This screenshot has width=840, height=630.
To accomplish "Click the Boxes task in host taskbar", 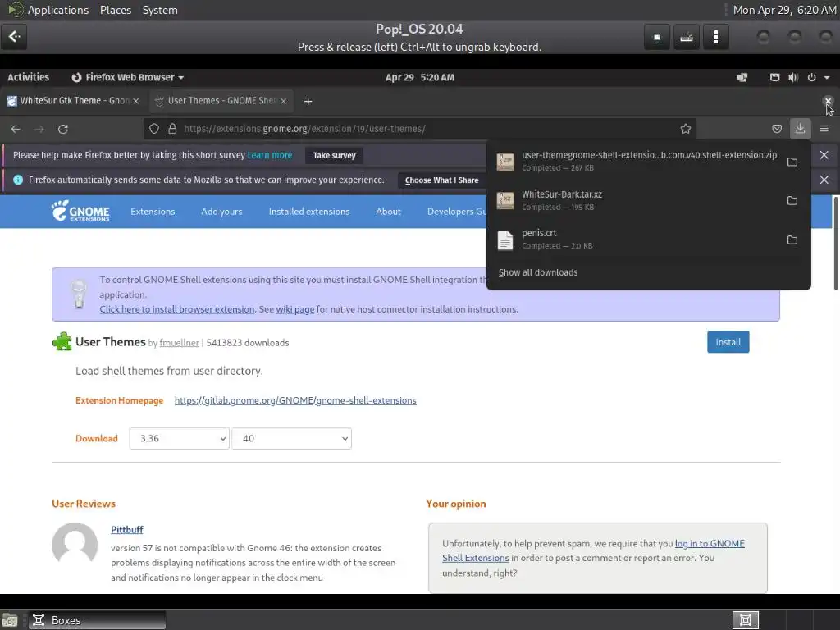I will click(97, 620).
